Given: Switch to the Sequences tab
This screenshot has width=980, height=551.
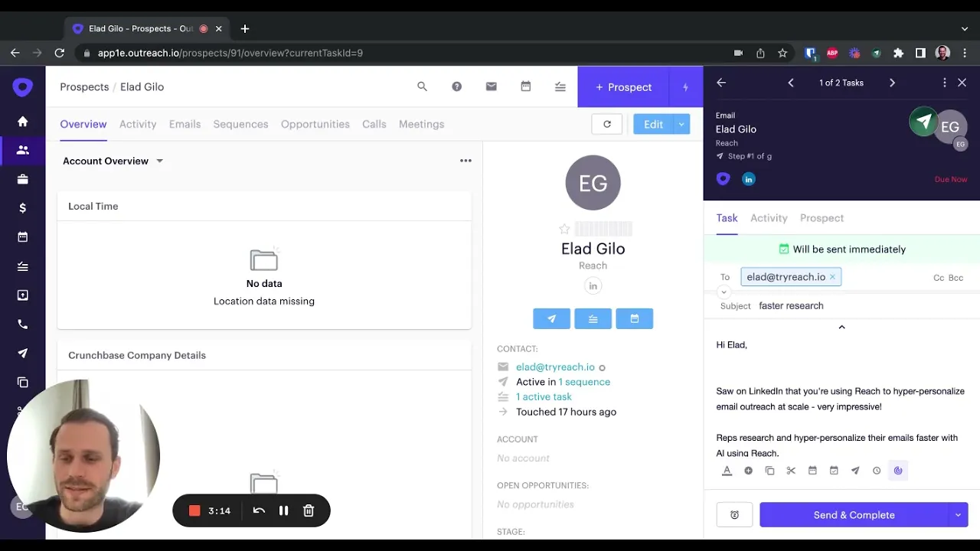Looking at the screenshot, I should [240, 124].
